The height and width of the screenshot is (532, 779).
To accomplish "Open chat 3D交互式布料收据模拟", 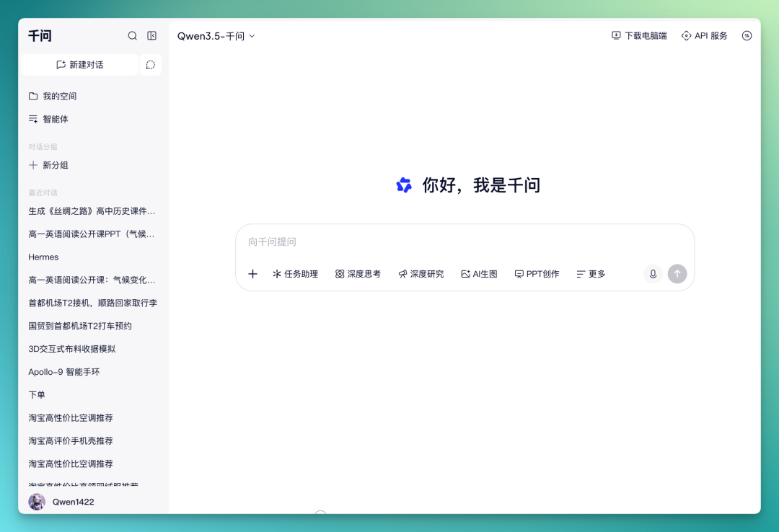I will point(72,349).
